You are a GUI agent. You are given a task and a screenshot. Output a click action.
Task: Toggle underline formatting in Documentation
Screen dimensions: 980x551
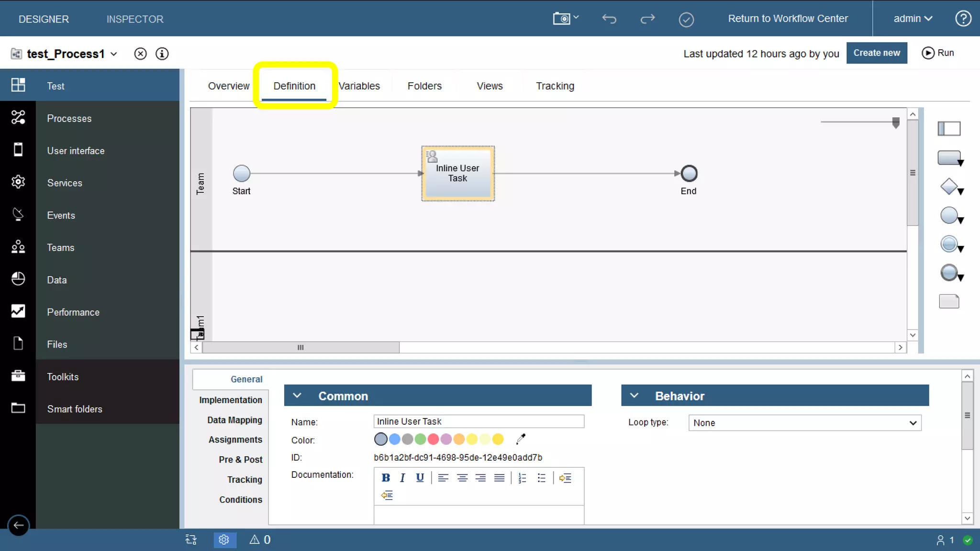pyautogui.click(x=420, y=478)
